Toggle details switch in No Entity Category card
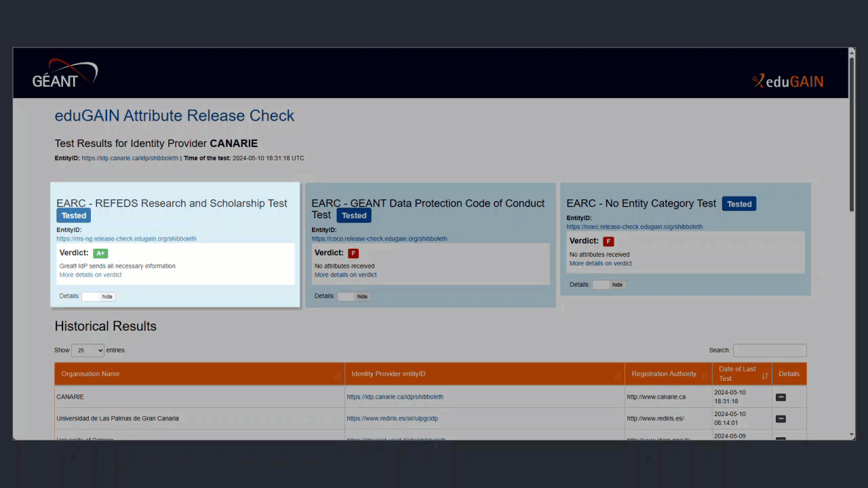 pos(609,285)
